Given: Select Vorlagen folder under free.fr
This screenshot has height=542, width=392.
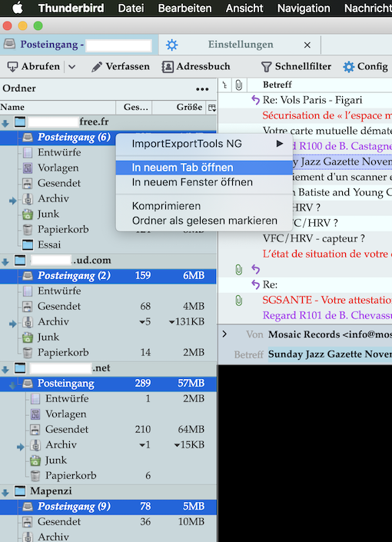Looking at the screenshot, I should (x=58, y=168).
